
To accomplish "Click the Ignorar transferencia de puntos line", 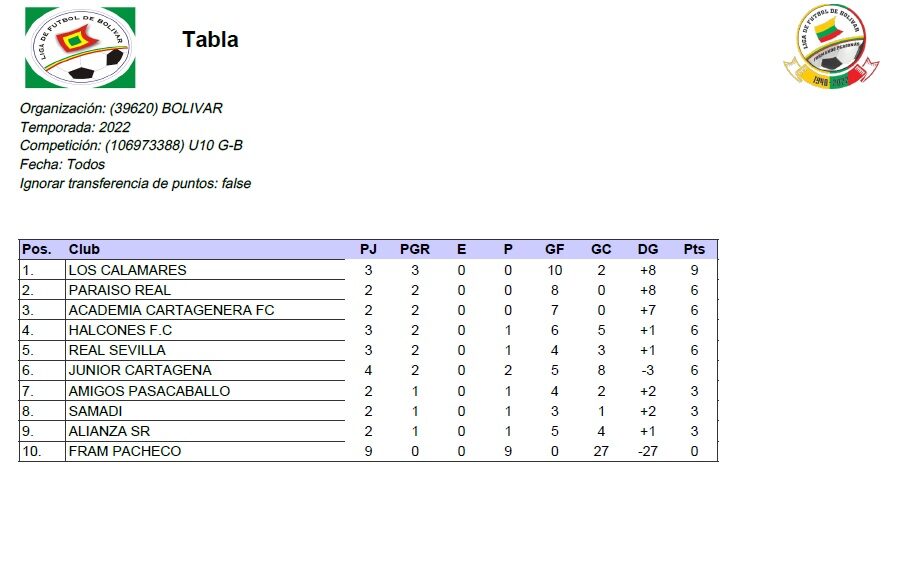I will click(135, 183).
